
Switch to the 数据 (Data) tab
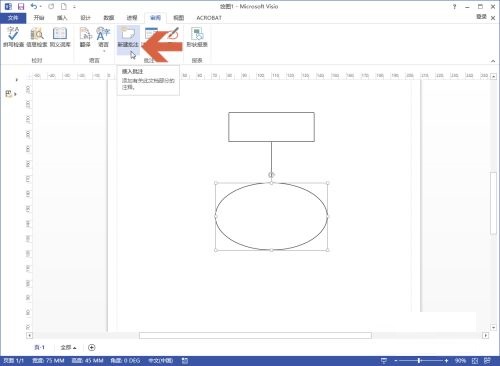(x=109, y=18)
